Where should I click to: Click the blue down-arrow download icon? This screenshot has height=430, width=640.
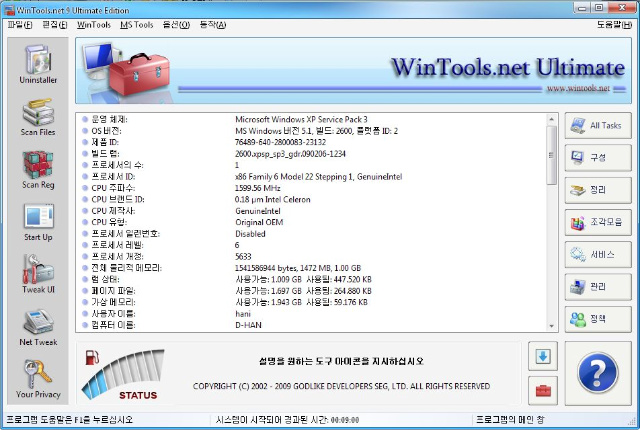pyautogui.click(x=543, y=356)
